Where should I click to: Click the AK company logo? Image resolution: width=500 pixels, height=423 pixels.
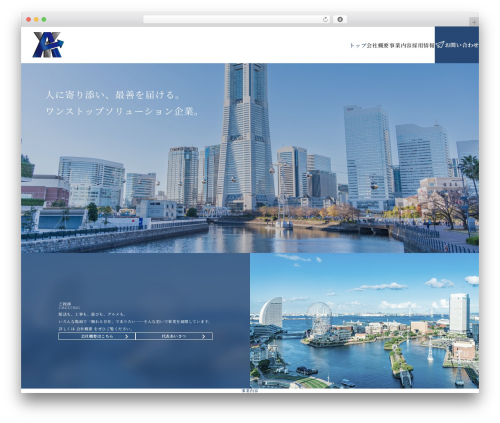point(48,45)
